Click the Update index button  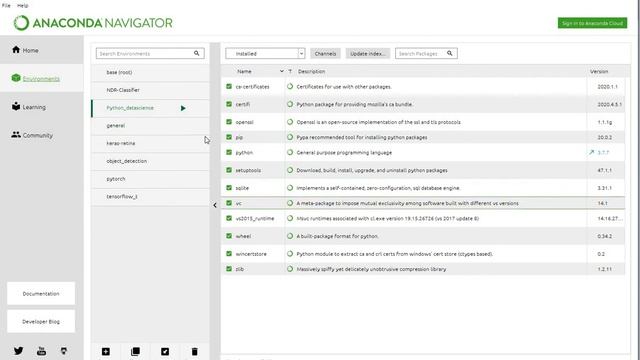368,53
